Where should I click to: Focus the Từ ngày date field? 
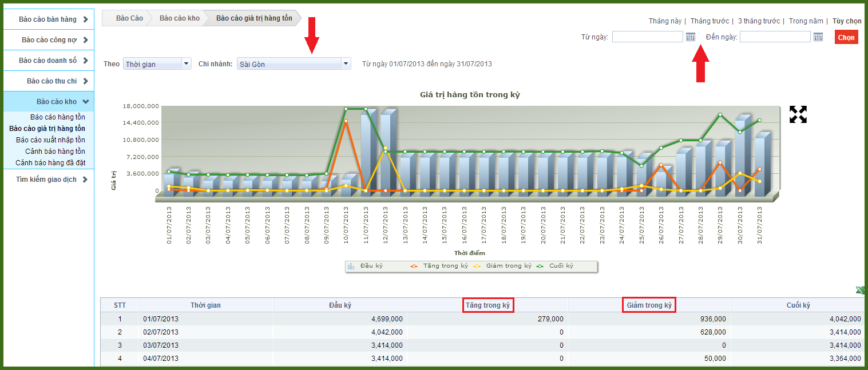[648, 37]
